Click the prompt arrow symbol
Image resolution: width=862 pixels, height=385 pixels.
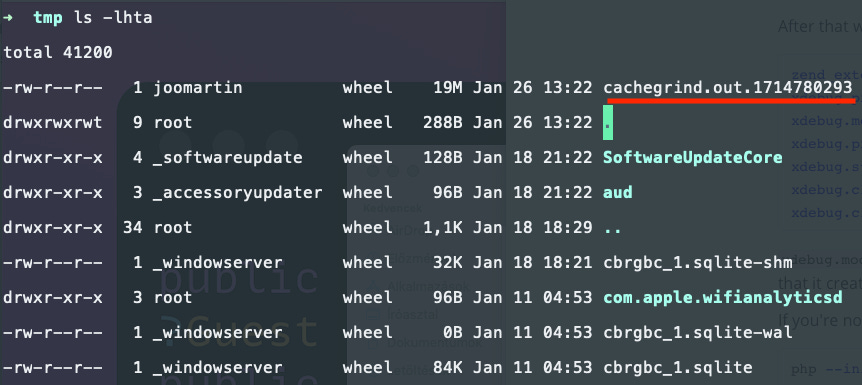coord(8,18)
